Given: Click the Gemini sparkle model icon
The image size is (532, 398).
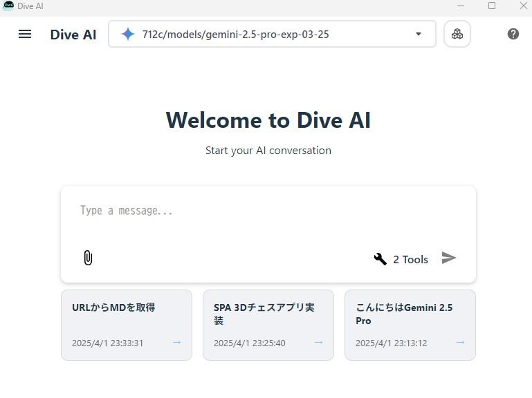Looking at the screenshot, I should [x=128, y=34].
